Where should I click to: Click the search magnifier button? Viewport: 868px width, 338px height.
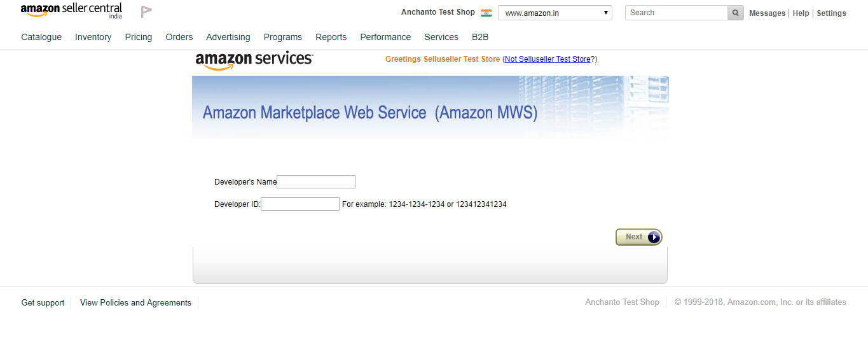pos(736,13)
